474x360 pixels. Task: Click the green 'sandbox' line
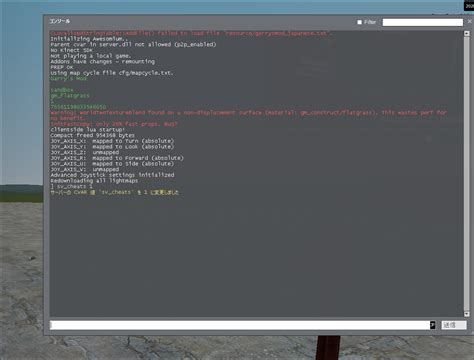[61, 90]
